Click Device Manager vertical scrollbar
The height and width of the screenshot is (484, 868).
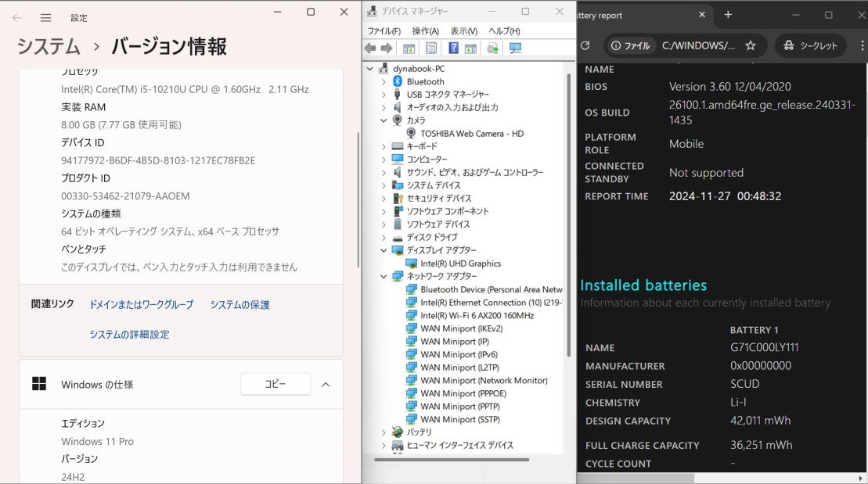[568, 216]
